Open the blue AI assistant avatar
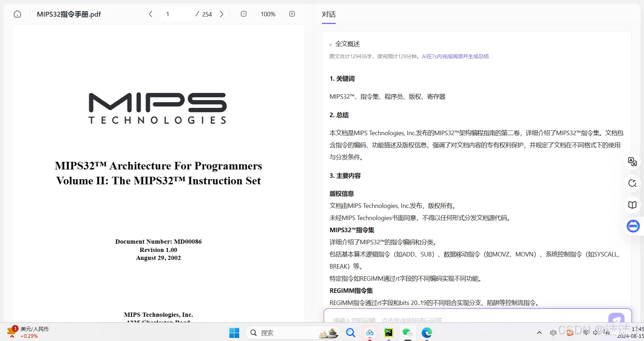Viewport: 644px width, 341px height. [633, 226]
